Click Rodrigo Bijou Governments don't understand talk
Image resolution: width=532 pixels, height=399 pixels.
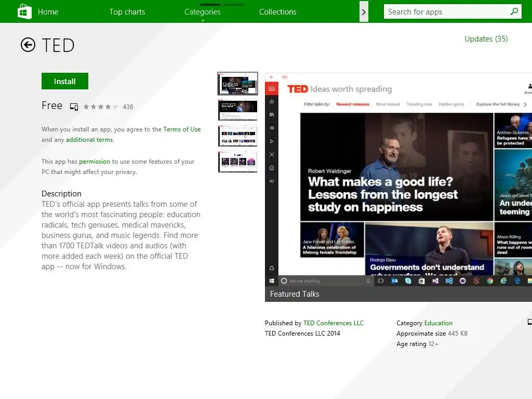pyautogui.click(x=429, y=249)
